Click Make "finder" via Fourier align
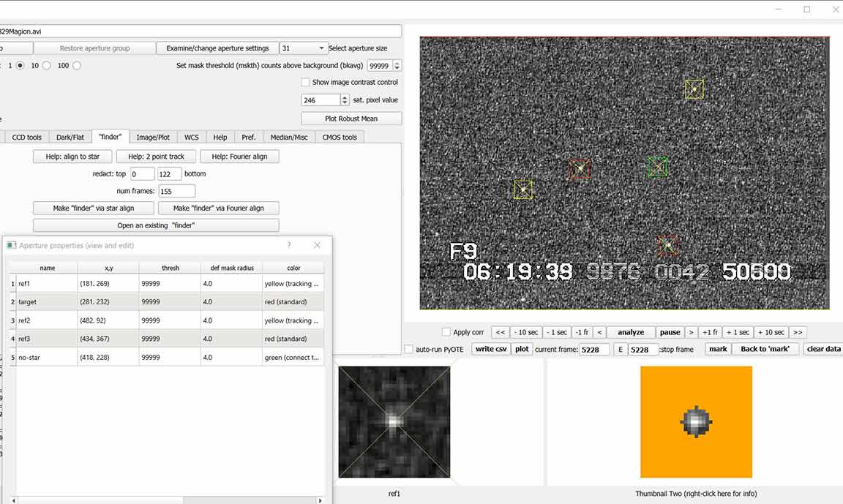Viewport: 843px width, 504px height. point(218,208)
